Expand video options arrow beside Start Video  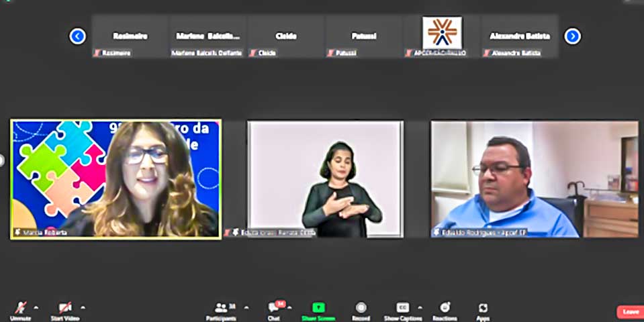coord(83,307)
